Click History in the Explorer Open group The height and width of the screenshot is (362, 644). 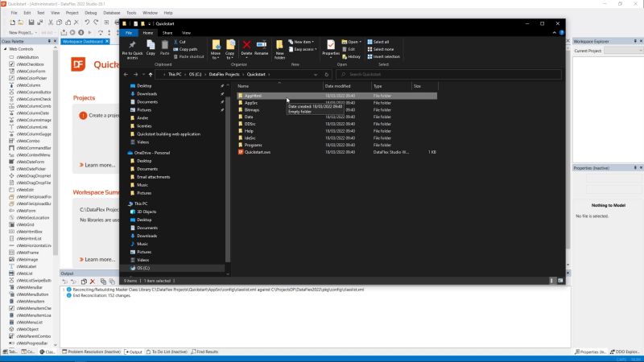351,56
